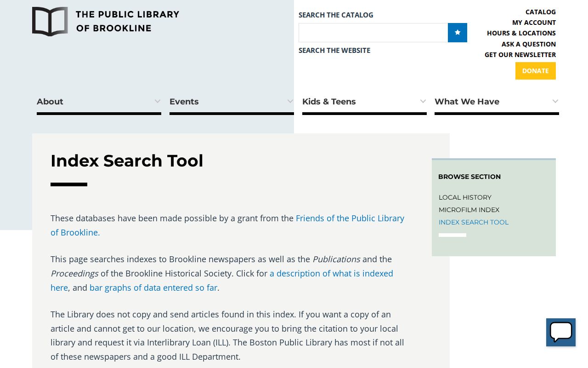Click the Public Library of Brookline book logo
The height and width of the screenshot is (368, 588).
coord(50,22)
